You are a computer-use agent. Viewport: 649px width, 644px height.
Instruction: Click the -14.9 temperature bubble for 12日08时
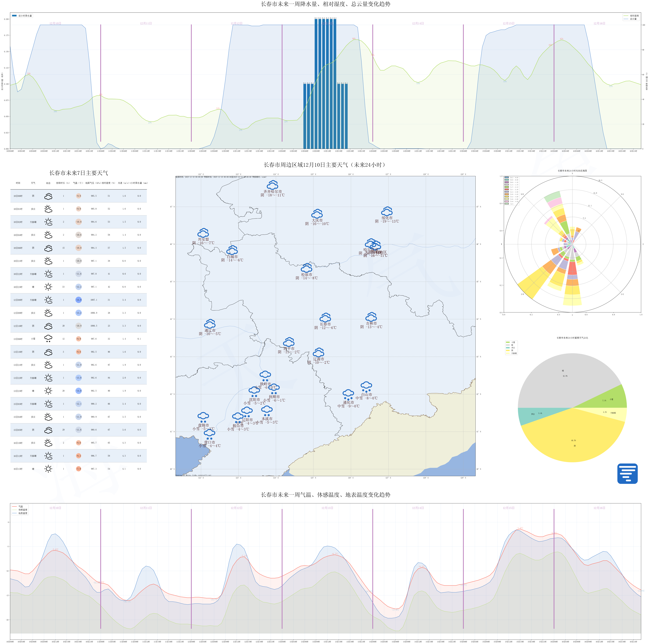[x=78, y=300]
